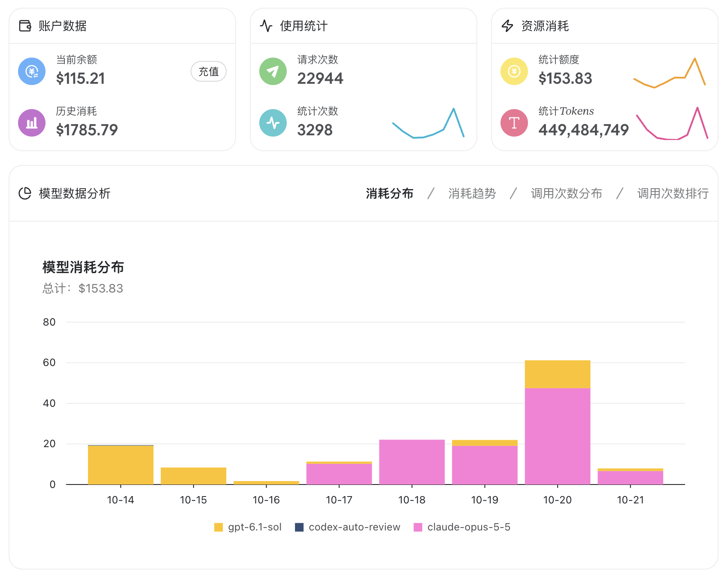
Task: Click the teal pulse 统计次数 icon
Action: [273, 123]
